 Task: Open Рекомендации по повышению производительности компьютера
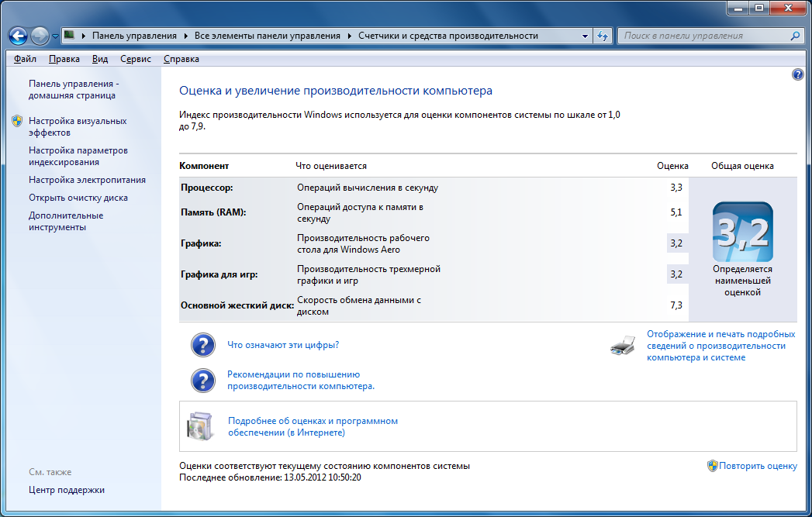pos(301,381)
